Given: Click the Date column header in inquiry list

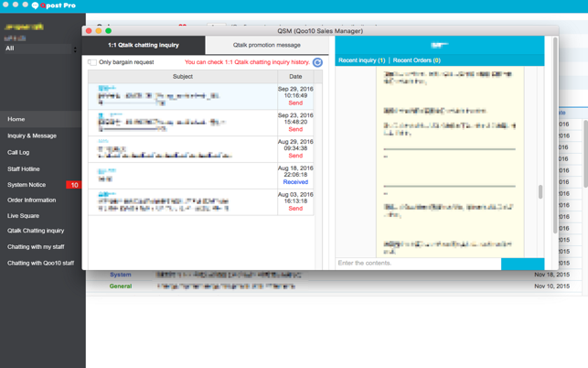Looking at the screenshot, I should 295,77.
